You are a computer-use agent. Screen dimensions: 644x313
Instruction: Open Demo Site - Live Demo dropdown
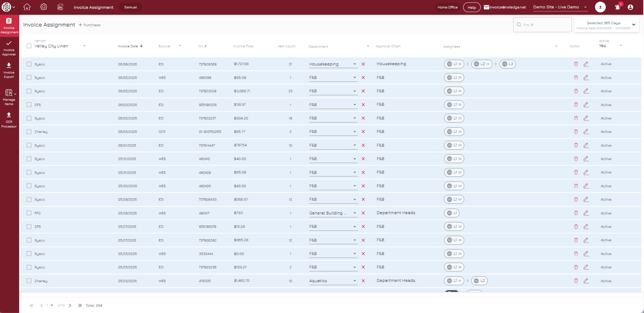tap(560, 7)
